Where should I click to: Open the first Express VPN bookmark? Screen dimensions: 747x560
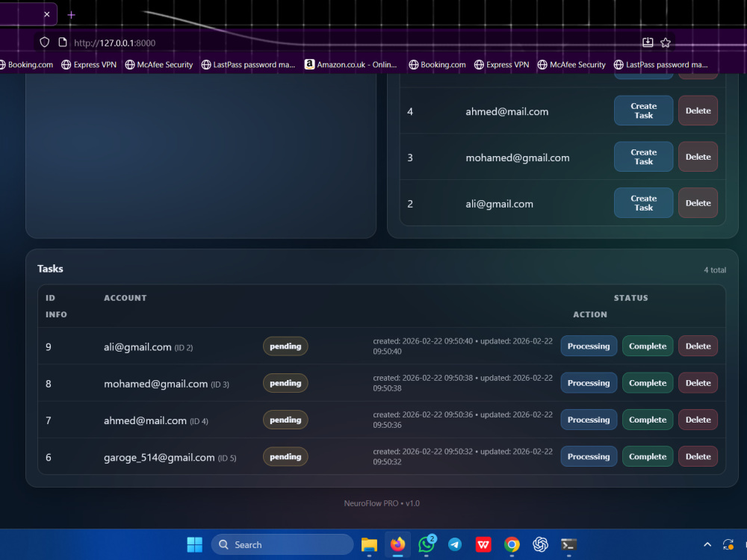tap(89, 64)
